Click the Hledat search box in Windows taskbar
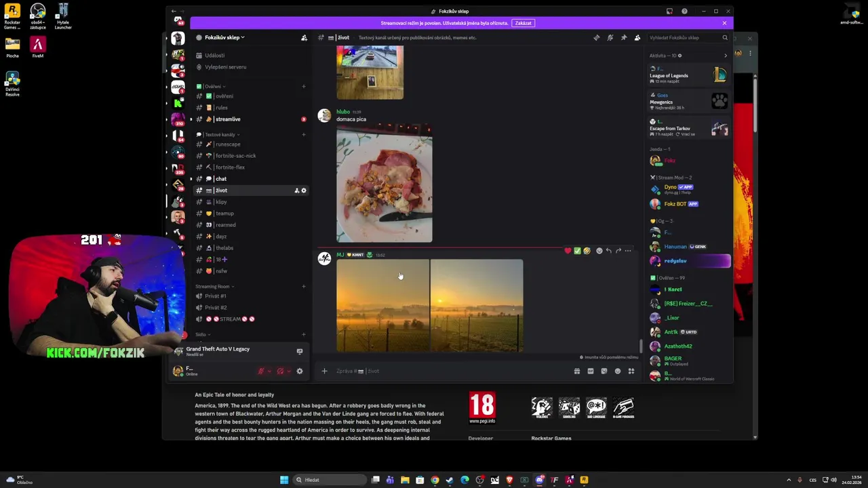Image resolution: width=868 pixels, height=488 pixels. coord(330,480)
